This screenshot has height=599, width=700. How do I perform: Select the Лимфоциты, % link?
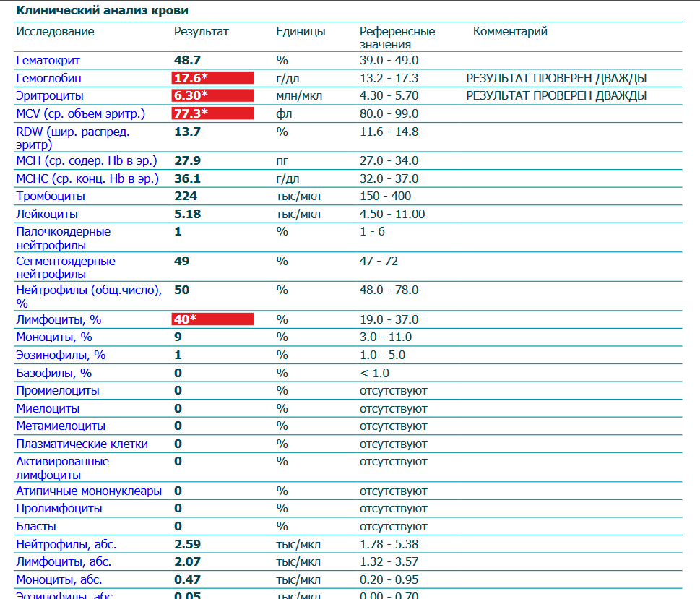click(x=59, y=320)
